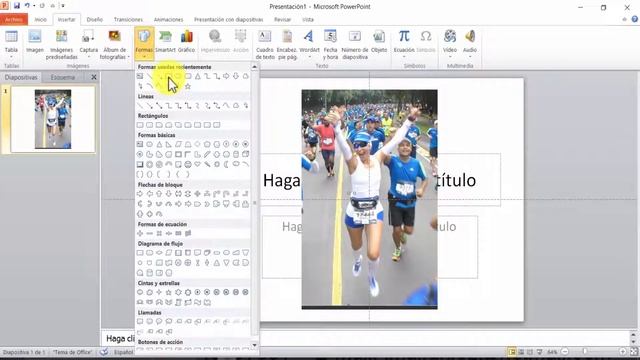Select the scribble tool in Líneas
Image resolution: width=640 pixels, height=360 pixels.
(246, 106)
